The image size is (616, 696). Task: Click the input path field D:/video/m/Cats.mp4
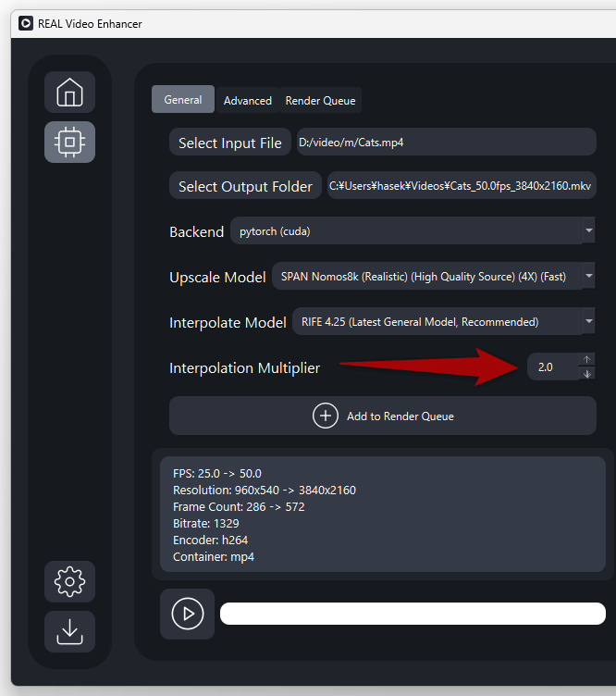coord(446,142)
